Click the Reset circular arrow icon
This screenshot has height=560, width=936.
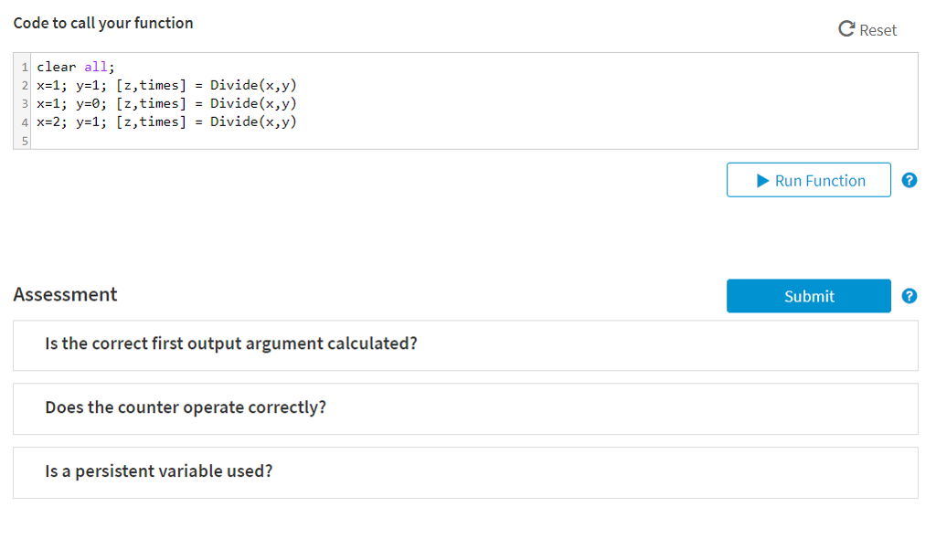846,30
